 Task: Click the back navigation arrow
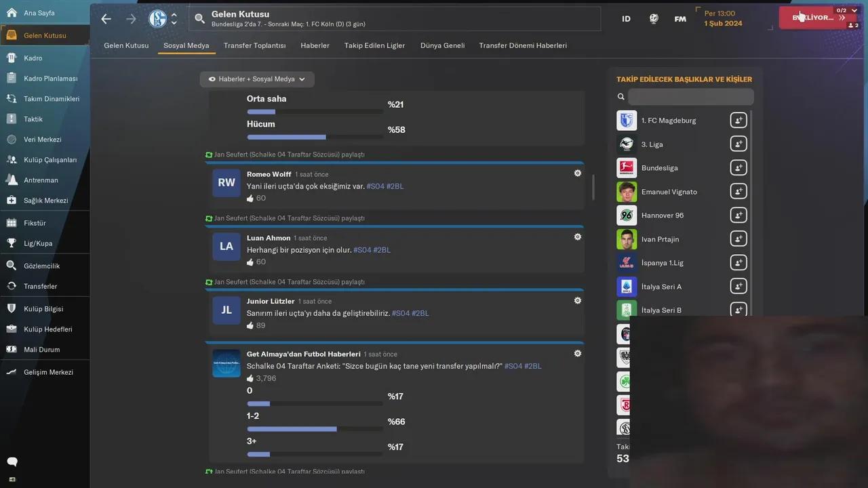pos(106,19)
